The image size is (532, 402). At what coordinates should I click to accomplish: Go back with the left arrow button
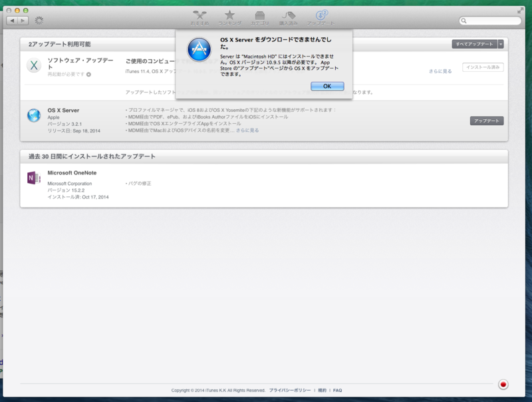pyautogui.click(x=12, y=21)
